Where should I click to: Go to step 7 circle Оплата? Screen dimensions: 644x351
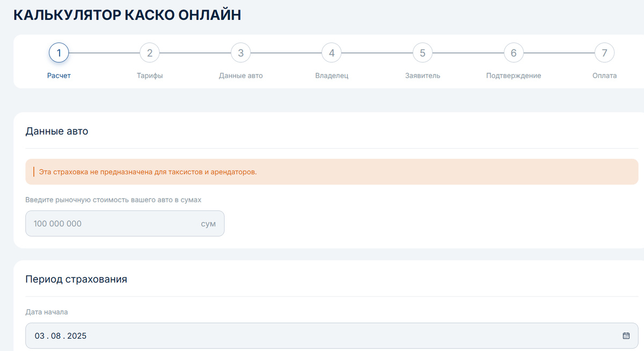point(604,53)
